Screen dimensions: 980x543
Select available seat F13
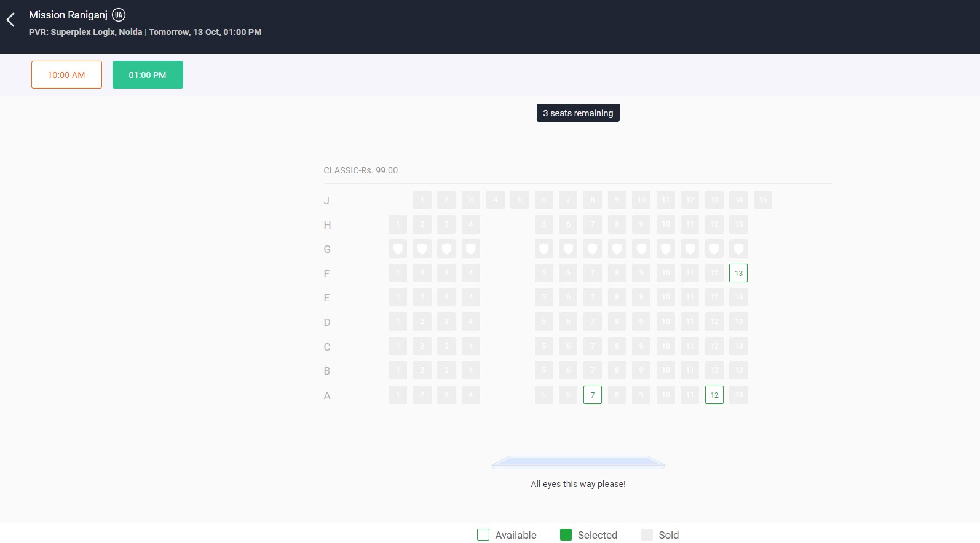tap(738, 273)
